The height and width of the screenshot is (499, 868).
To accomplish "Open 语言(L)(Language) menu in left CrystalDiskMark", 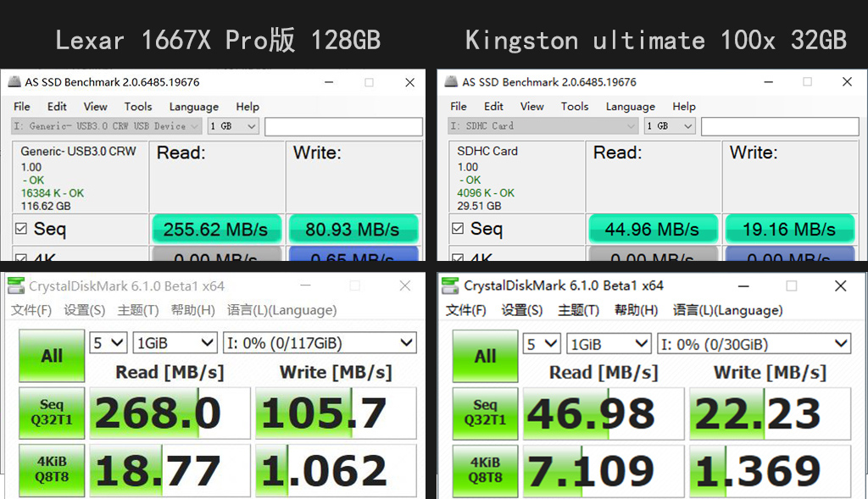I will coord(281,310).
